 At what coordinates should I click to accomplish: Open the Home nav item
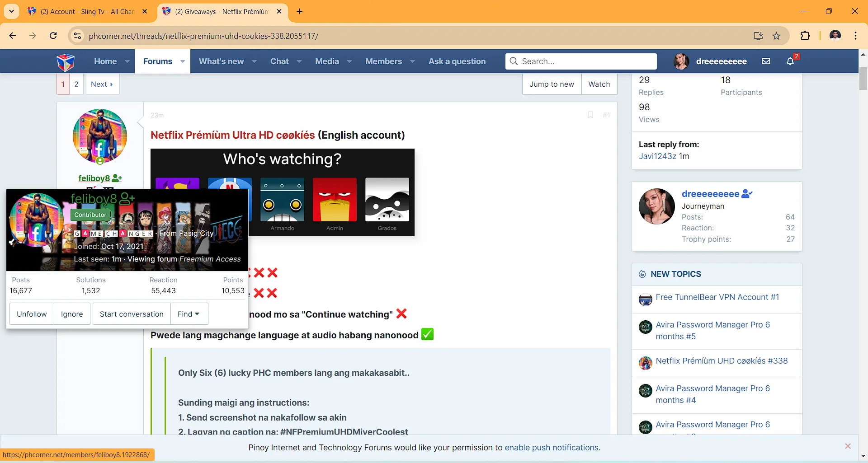click(x=105, y=61)
